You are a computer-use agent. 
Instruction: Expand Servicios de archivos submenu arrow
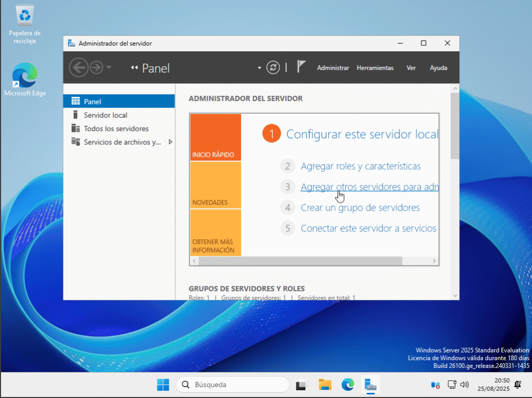pyautogui.click(x=170, y=142)
